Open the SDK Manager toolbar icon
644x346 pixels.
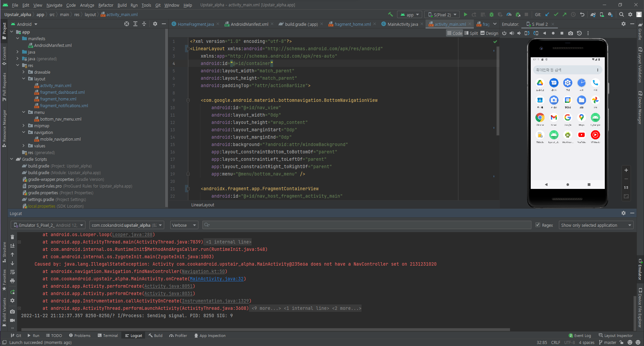point(610,14)
